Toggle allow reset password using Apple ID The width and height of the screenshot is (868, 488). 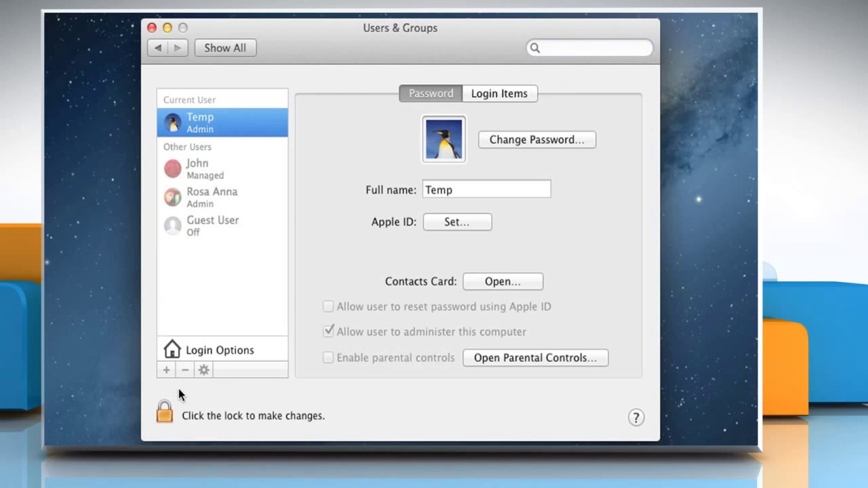pos(328,306)
